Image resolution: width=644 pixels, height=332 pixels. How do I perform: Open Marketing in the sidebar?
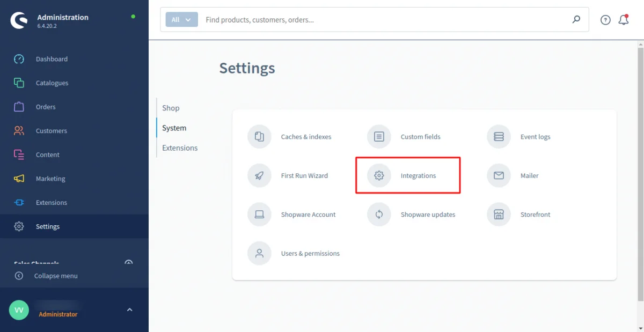point(52,179)
